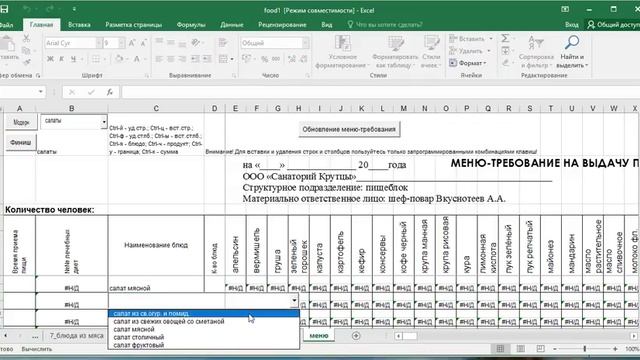Click the Удалить cells button
The width and height of the screenshot is (640, 360).
pyautogui.click(x=467, y=51)
